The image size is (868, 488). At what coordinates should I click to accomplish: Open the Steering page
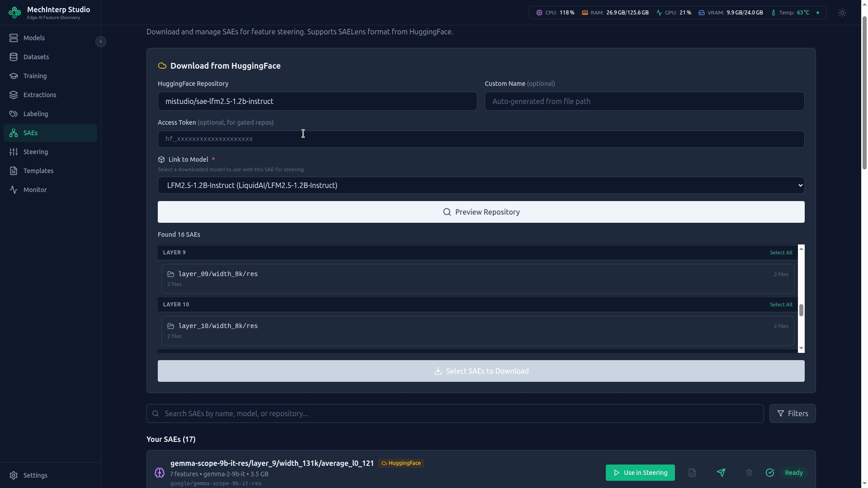50,152
